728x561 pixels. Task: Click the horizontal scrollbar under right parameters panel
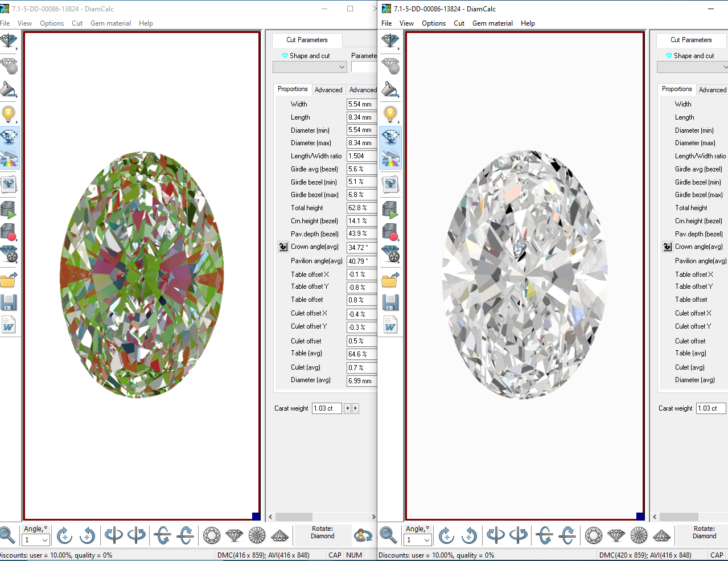pos(690,517)
